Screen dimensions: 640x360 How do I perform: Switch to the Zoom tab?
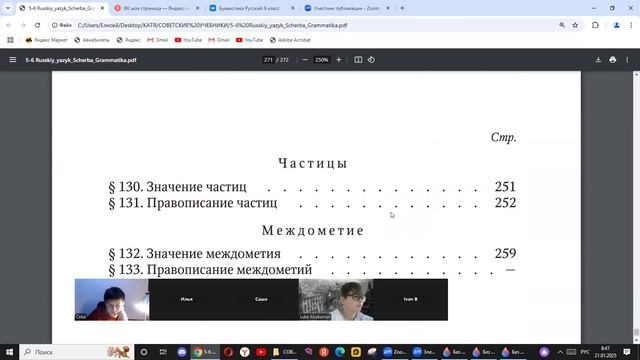pos(347,8)
